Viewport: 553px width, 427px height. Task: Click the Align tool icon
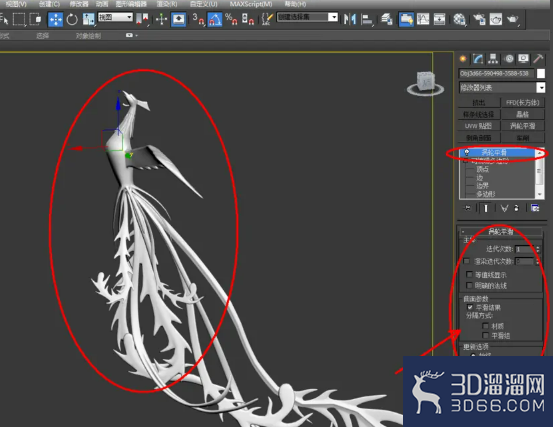tap(367, 19)
